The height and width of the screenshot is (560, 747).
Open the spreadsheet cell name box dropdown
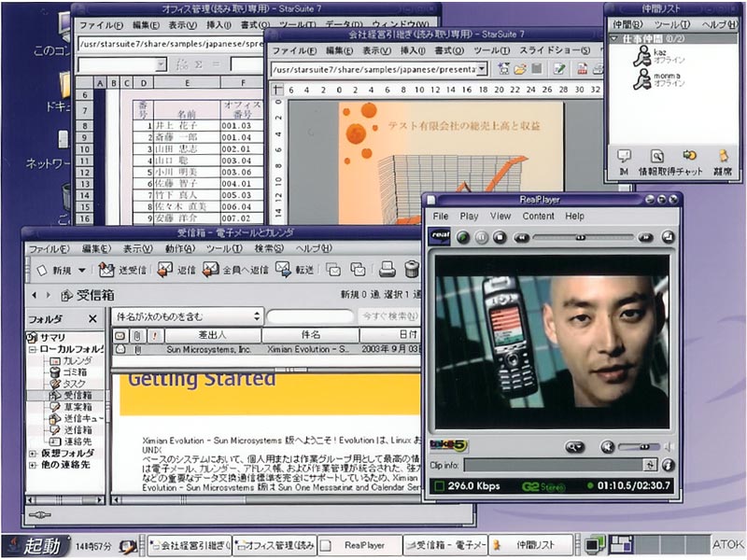point(162,64)
